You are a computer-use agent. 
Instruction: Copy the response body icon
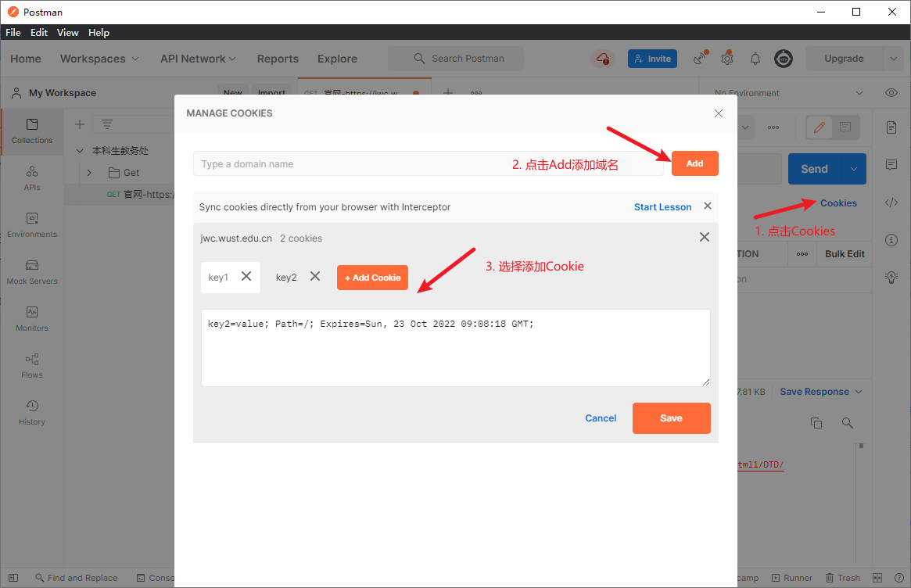coord(816,423)
